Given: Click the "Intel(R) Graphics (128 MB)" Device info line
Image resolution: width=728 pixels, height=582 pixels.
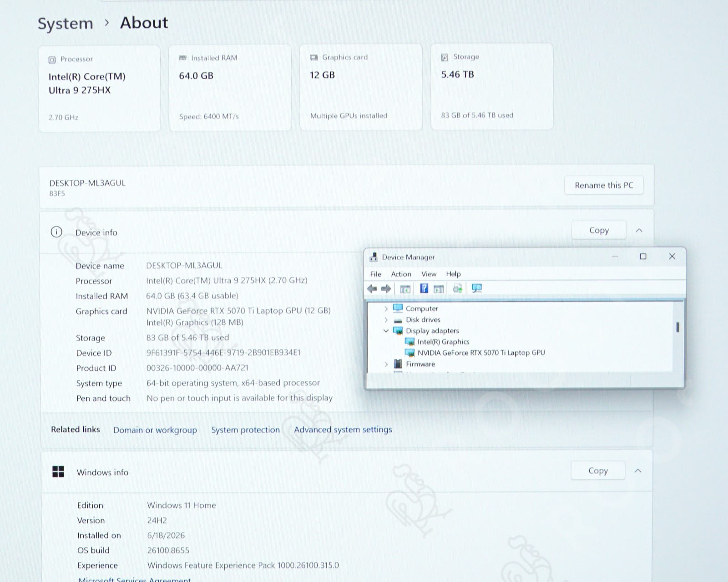Looking at the screenshot, I should (x=195, y=323).
